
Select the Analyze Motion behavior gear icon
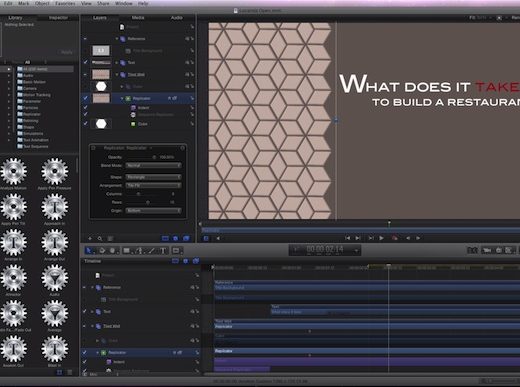tap(13, 171)
